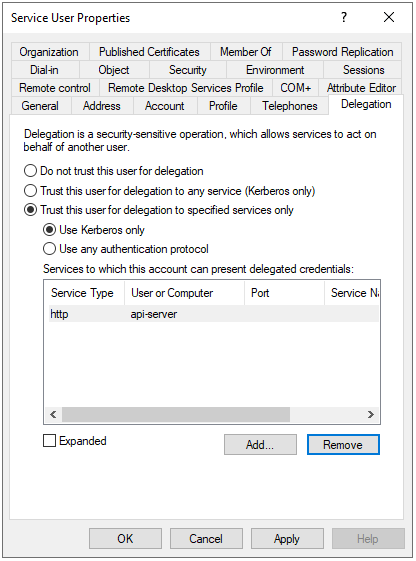Enable the Expanded checkbox
The height and width of the screenshot is (561, 416).
tap(49, 441)
